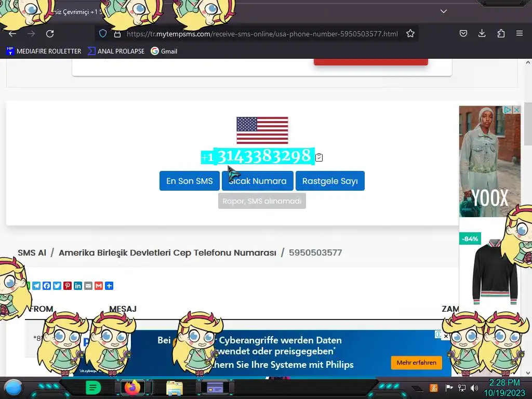
Task: Share via the Email envelope icon
Action: pos(88,286)
